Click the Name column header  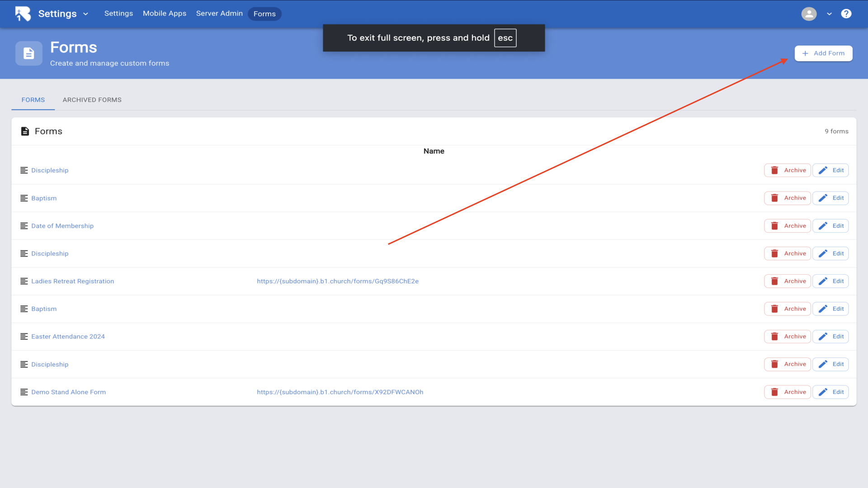tap(434, 151)
